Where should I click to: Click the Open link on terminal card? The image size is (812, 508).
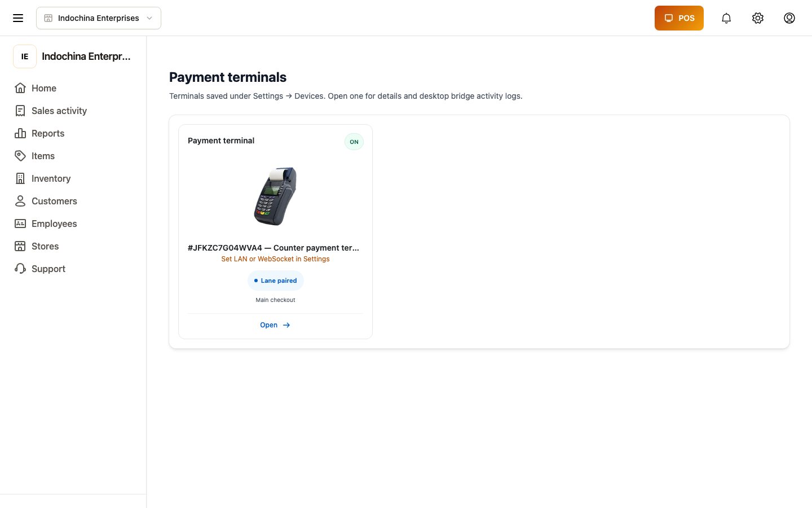click(275, 325)
